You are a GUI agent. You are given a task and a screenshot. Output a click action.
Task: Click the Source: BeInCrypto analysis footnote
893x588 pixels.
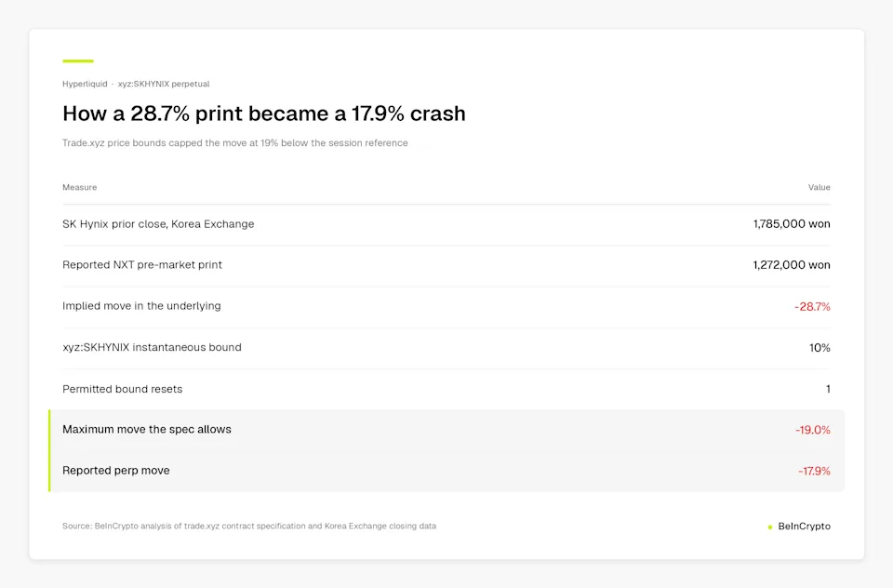tap(249, 526)
